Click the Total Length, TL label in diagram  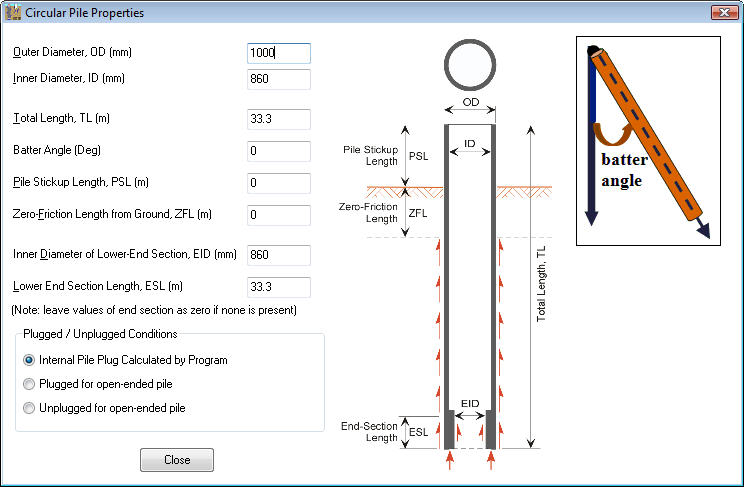[x=541, y=285]
